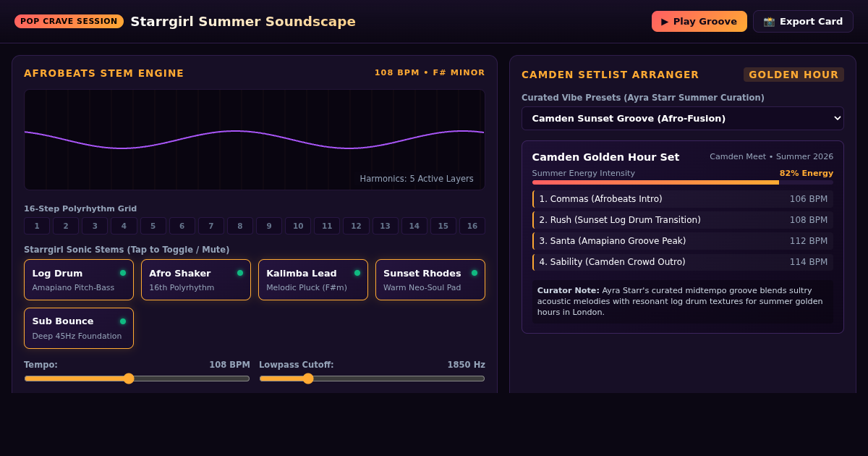Mute the Log Drum stem

pyautogui.click(x=79, y=279)
